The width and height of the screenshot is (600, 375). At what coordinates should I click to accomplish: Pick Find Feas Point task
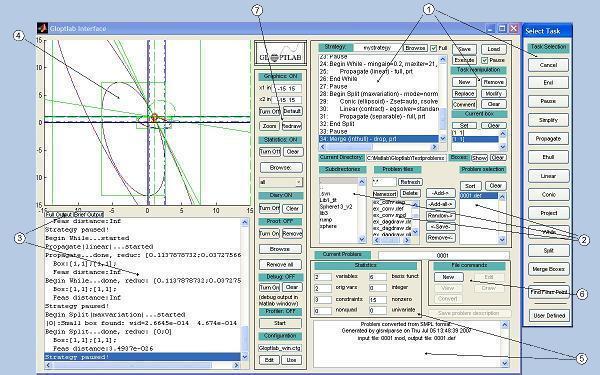(x=548, y=292)
